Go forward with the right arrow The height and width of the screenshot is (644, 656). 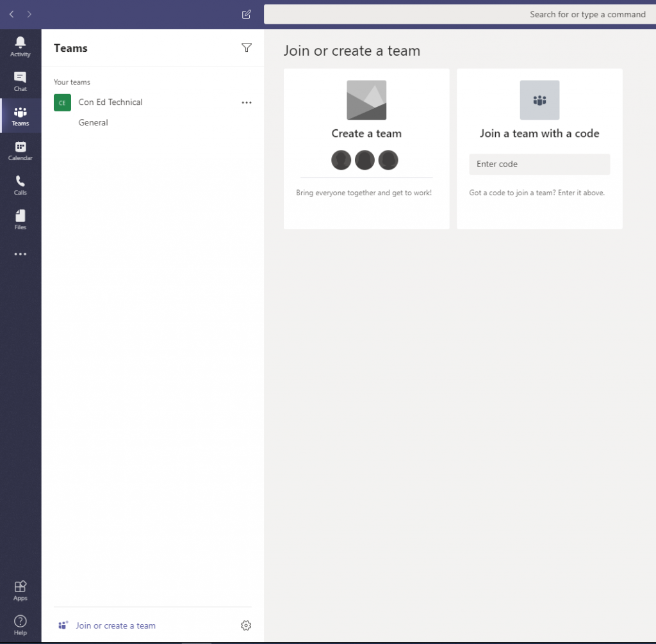coord(29,14)
